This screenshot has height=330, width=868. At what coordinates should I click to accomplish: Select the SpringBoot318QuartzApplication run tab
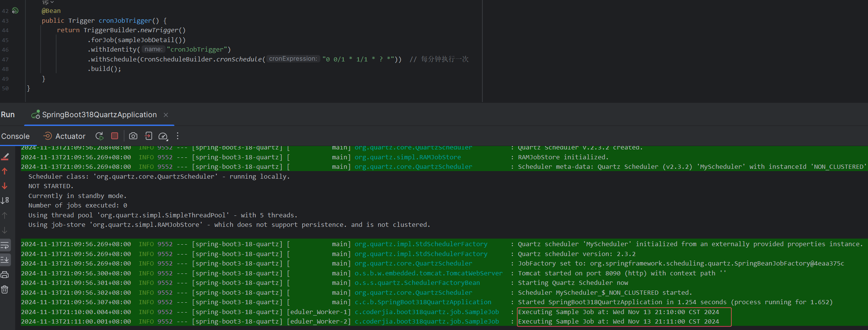(x=99, y=115)
